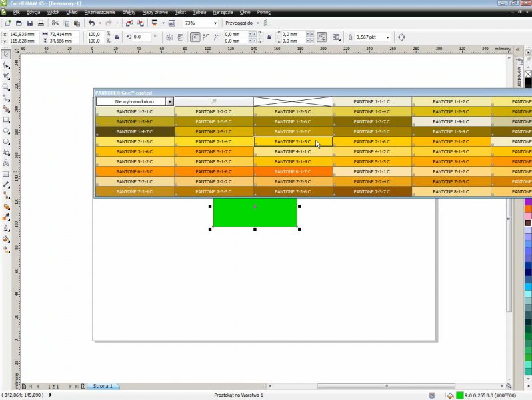
Task: Select the Outline Pen tool
Action: [x=6, y=228]
